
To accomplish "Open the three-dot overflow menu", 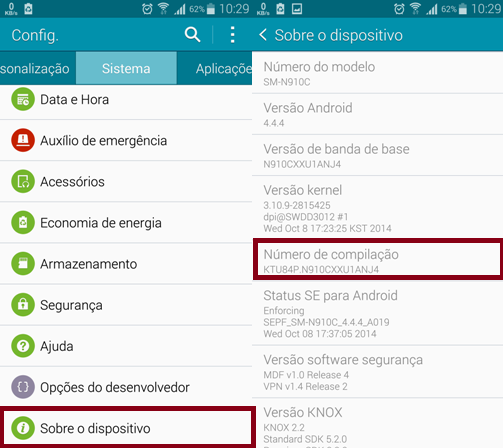I will click(232, 35).
